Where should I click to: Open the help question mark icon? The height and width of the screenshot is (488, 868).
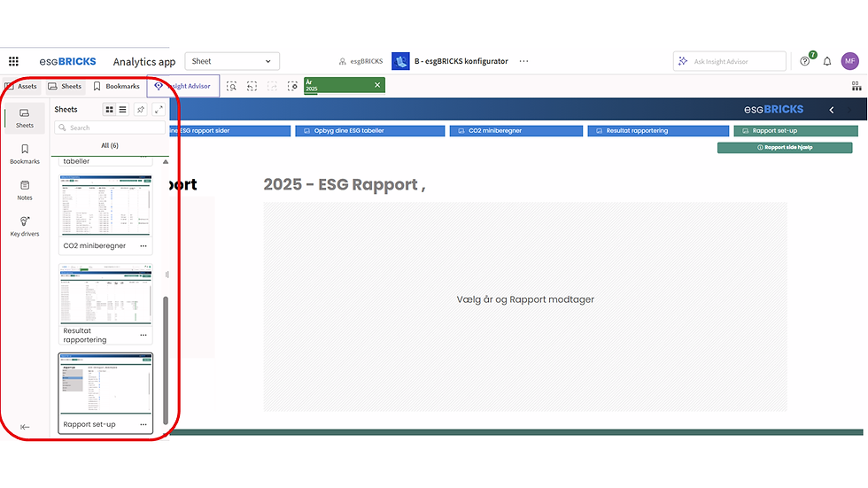pos(805,61)
